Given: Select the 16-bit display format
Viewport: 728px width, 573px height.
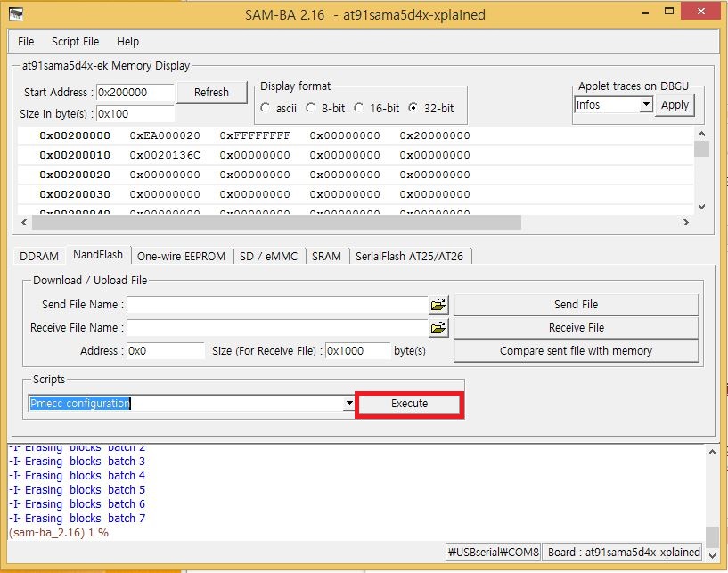Looking at the screenshot, I should pyautogui.click(x=358, y=109).
